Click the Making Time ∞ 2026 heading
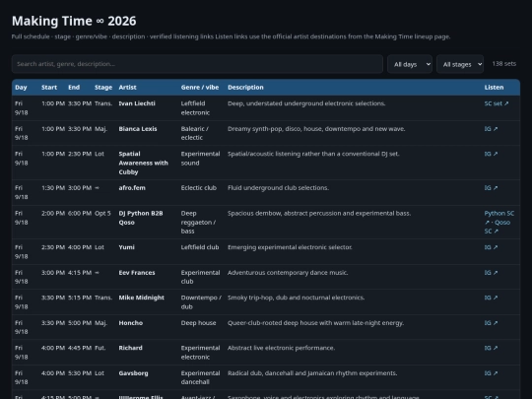532x399 pixels. [74, 21]
